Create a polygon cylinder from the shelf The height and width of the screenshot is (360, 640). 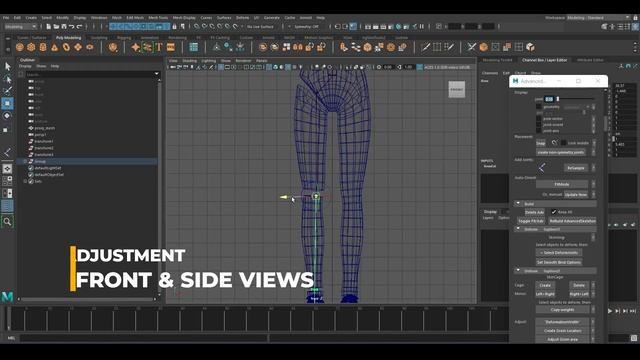tap(43, 47)
